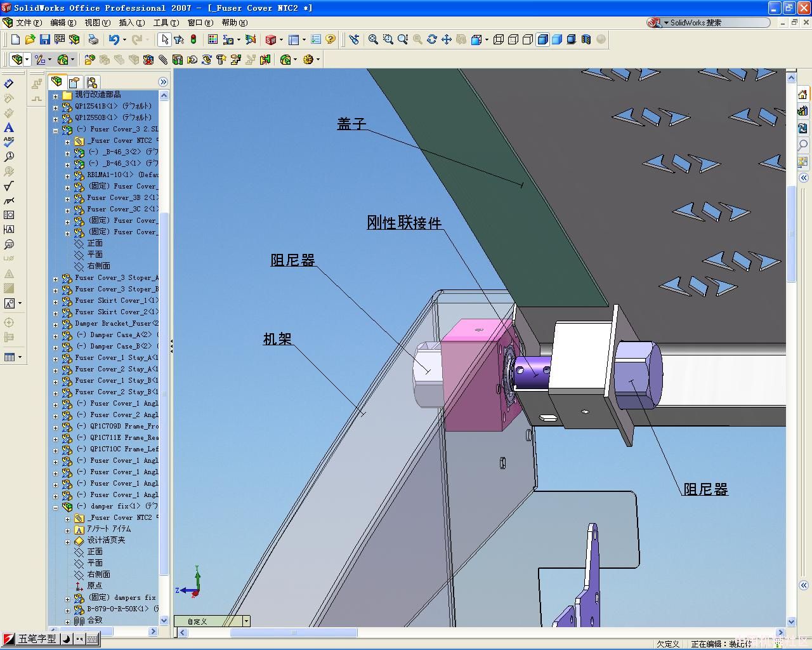
Task: Select the Balloon tool in left toolbar
Action: tap(9, 157)
